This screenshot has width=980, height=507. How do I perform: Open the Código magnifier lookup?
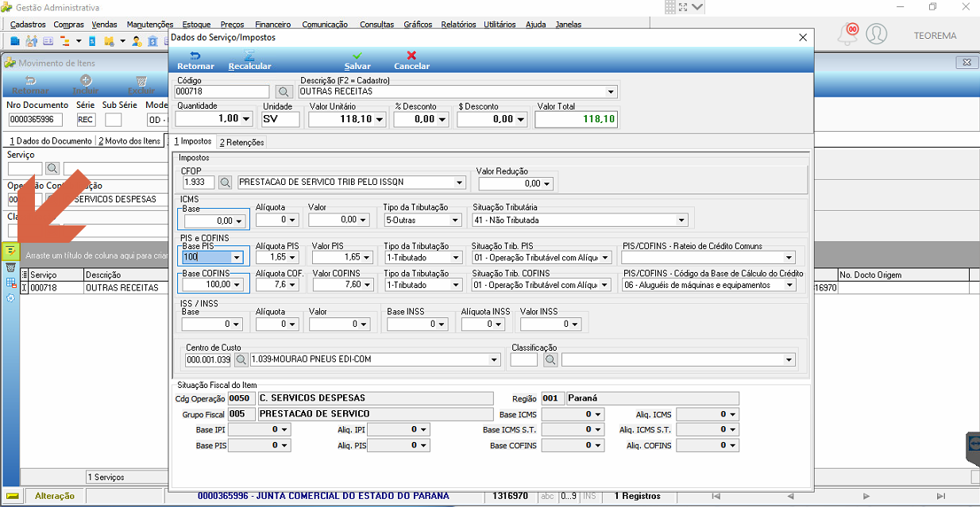(284, 92)
